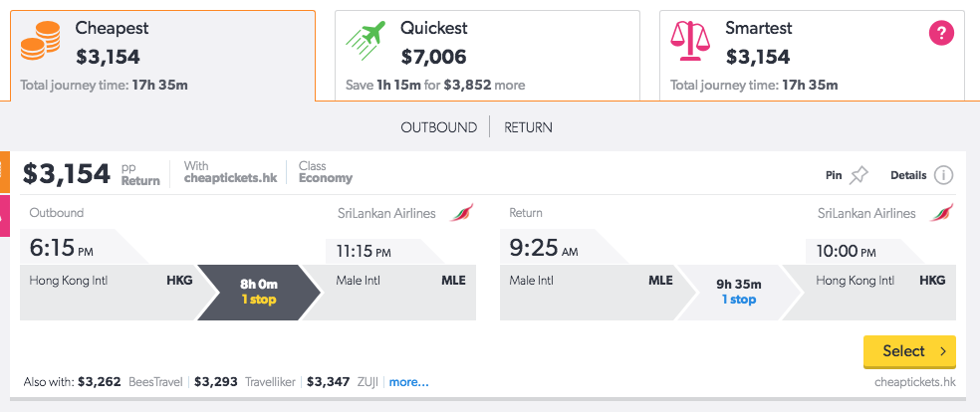Expand the outbound 8h 0m 1 stop segment

coord(259,293)
